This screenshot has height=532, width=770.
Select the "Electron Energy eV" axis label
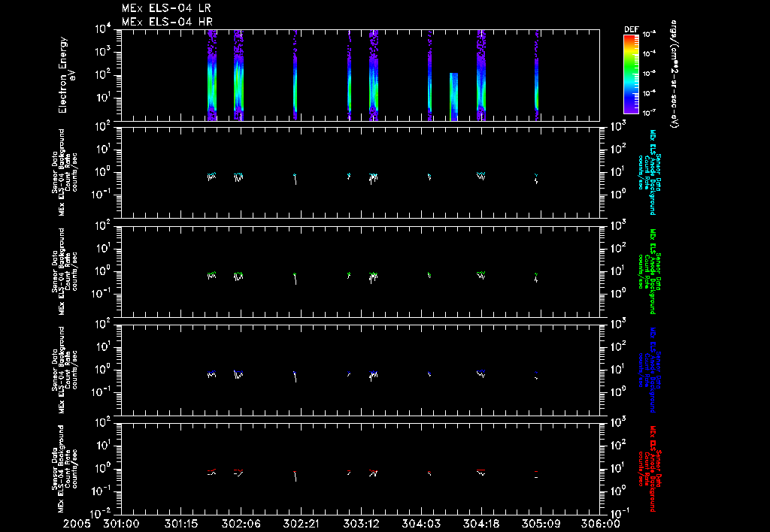point(67,75)
